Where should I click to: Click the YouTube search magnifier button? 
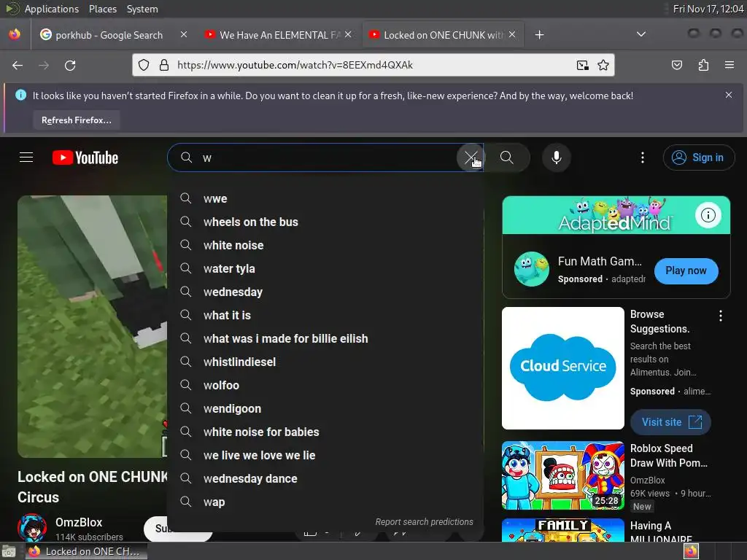coord(507,157)
